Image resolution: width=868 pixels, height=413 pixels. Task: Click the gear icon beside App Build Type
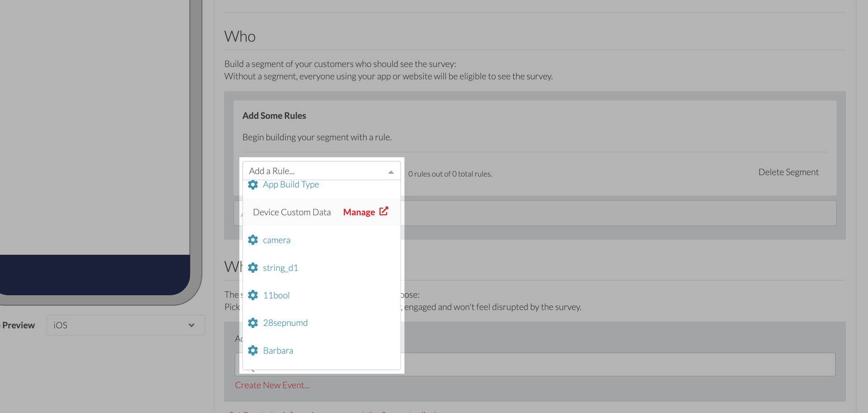coord(253,185)
